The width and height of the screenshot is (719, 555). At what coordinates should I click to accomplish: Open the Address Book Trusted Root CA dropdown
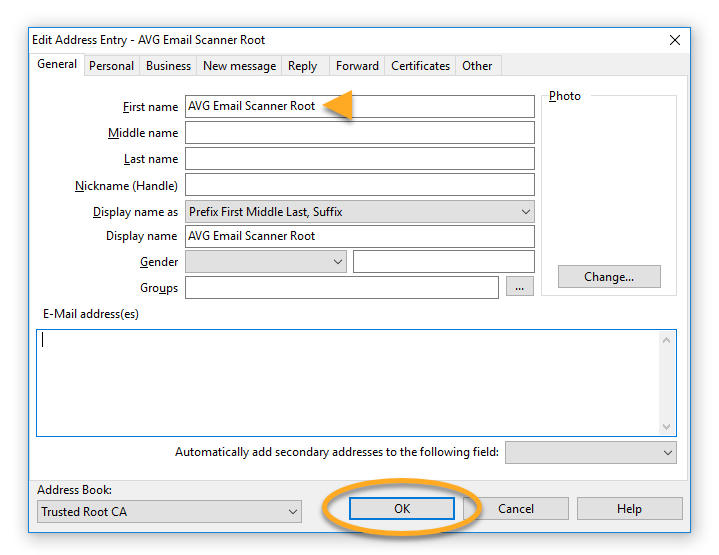[x=169, y=511]
